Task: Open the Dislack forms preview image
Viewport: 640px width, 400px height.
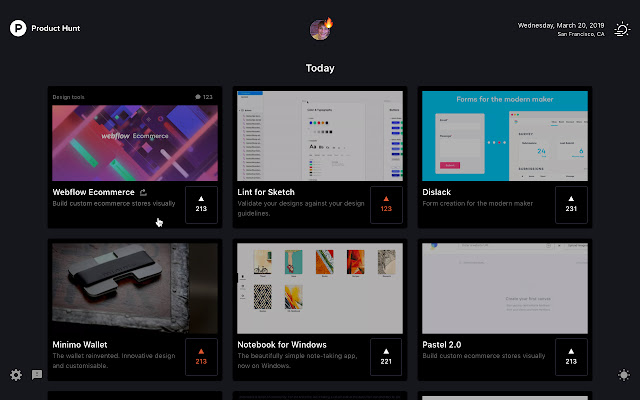Action: [x=505, y=136]
